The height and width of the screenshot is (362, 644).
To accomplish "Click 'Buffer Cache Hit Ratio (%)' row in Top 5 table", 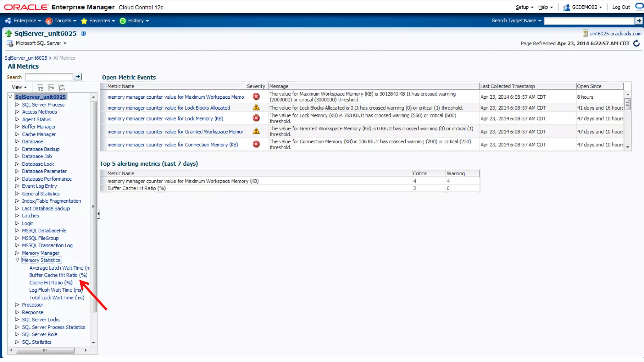I will pos(290,188).
